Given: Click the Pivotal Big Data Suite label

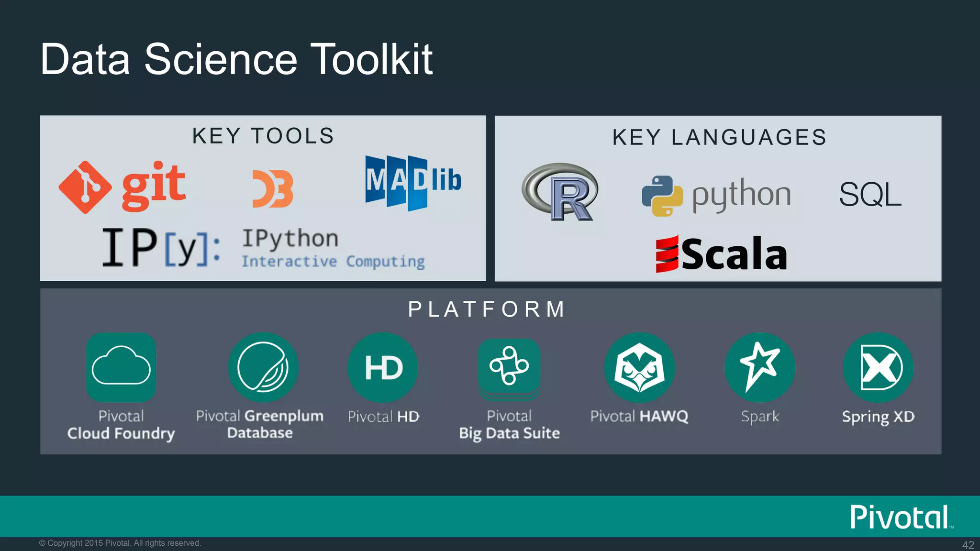Looking at the screenshot, I should 509,425.
